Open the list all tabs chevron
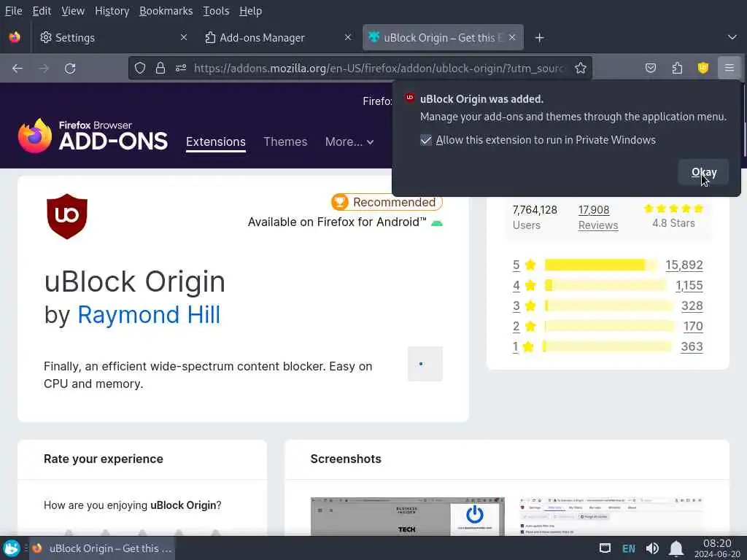 [x=732, y=37]
